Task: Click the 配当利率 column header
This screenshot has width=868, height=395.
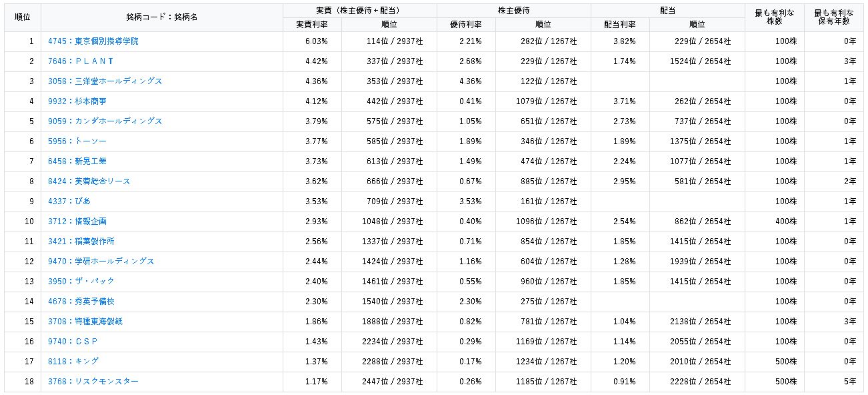Action: tap(620, 25)
